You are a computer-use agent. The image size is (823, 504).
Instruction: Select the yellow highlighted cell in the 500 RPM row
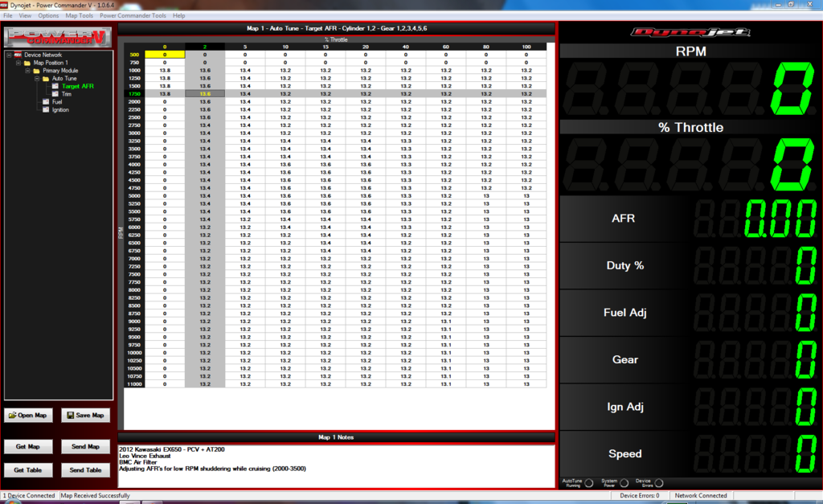click(x=165, y=55)
